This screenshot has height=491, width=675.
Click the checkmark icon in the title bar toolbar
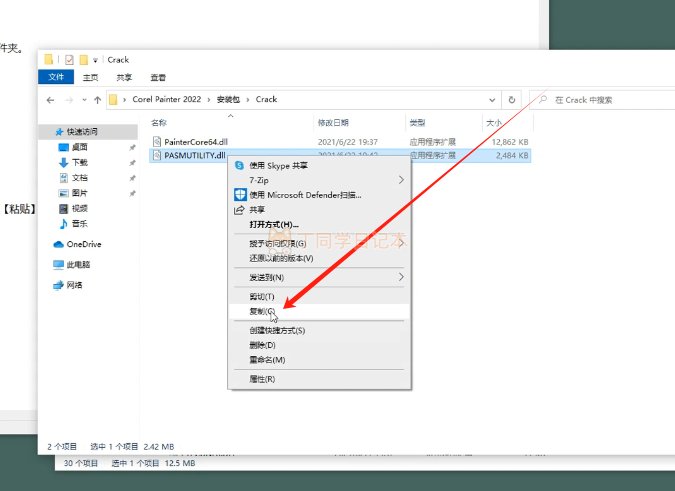69,60
